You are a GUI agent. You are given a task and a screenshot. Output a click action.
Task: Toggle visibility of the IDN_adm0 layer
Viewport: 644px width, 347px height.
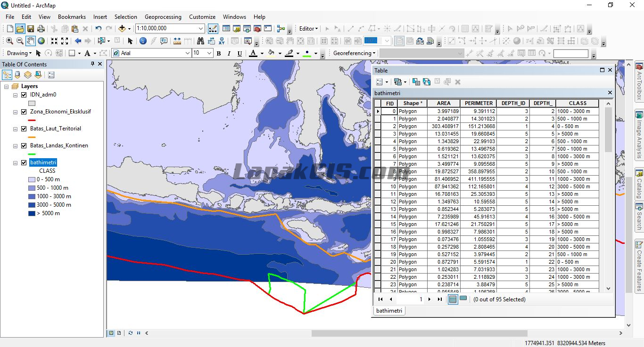point(24,95)
